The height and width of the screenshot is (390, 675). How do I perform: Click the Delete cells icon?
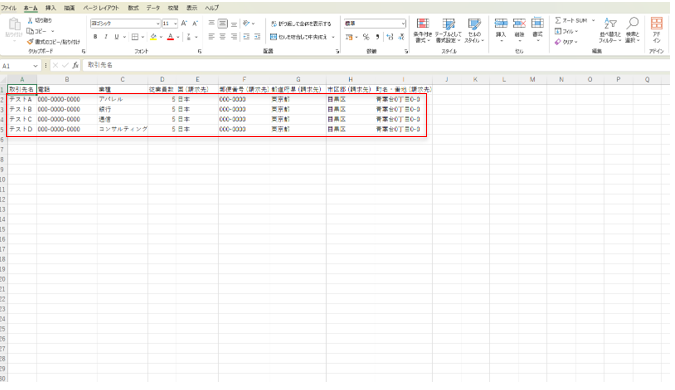(519, 23)
